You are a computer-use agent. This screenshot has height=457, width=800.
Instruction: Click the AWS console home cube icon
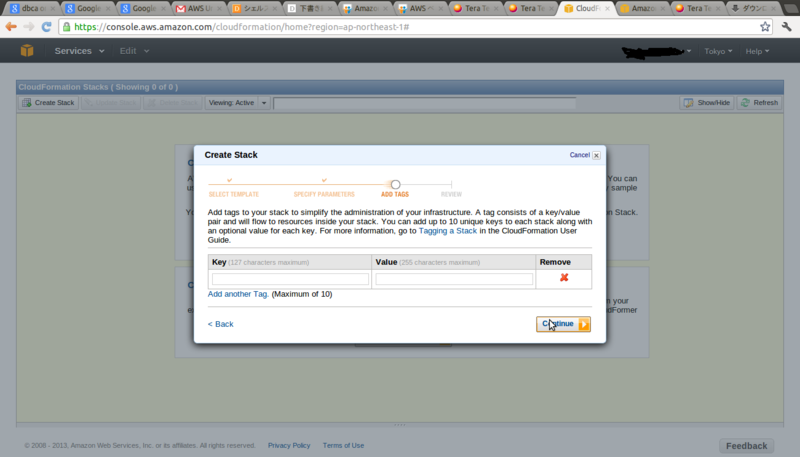pyautogui.click(x=27, y=50)
